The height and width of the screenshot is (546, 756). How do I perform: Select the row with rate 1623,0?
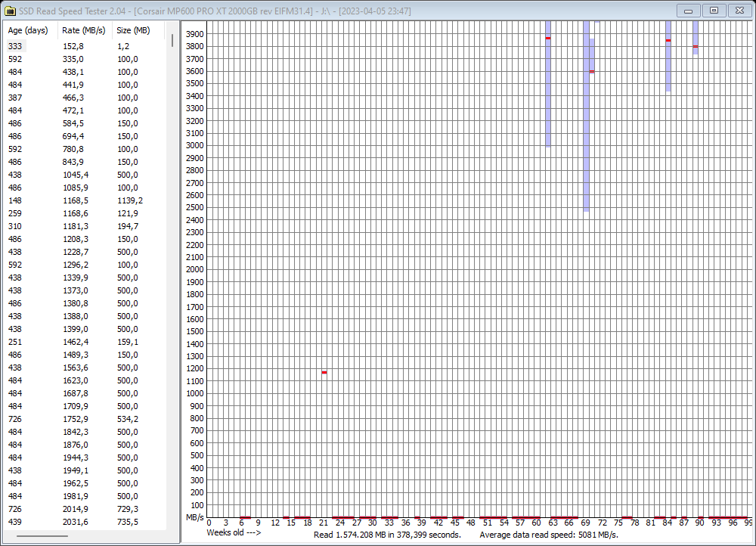pos(85,380)
